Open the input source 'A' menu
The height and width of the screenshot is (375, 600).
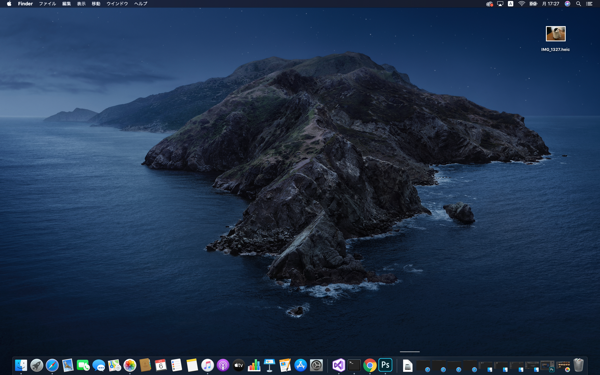[x=510, y=3]
